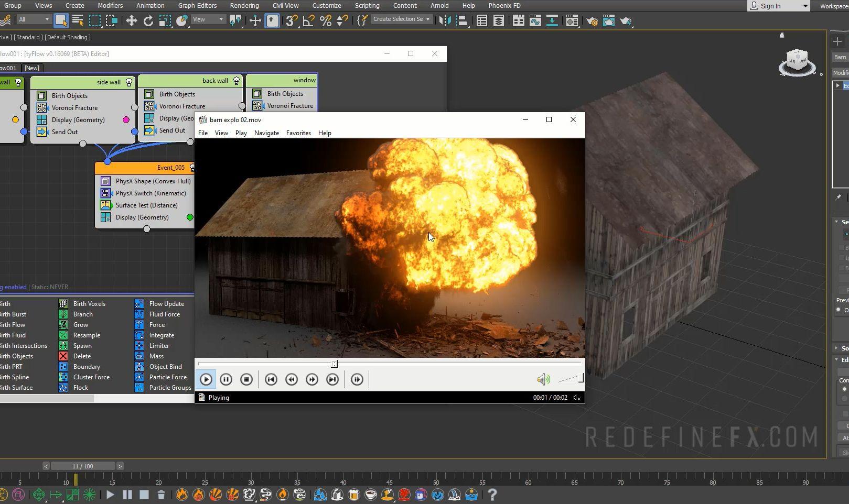Open the Graph Editors menu
The image size is (849, 504).
pos(197,5)
